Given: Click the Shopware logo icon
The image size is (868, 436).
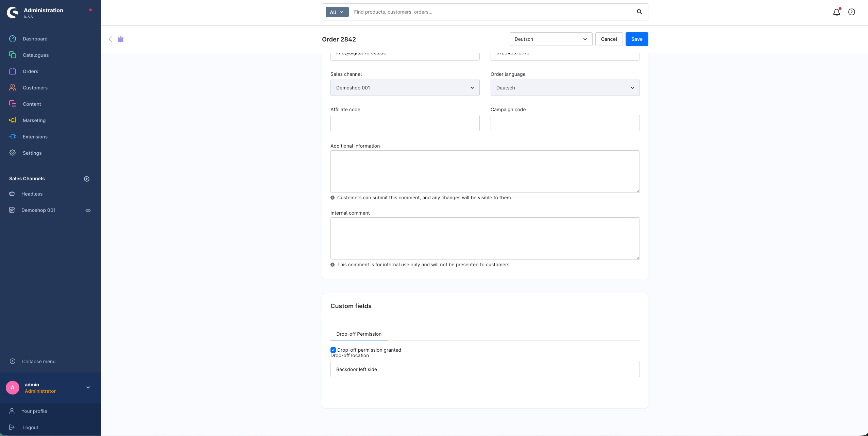Looking at the screenshot, I should coord(13,13).
